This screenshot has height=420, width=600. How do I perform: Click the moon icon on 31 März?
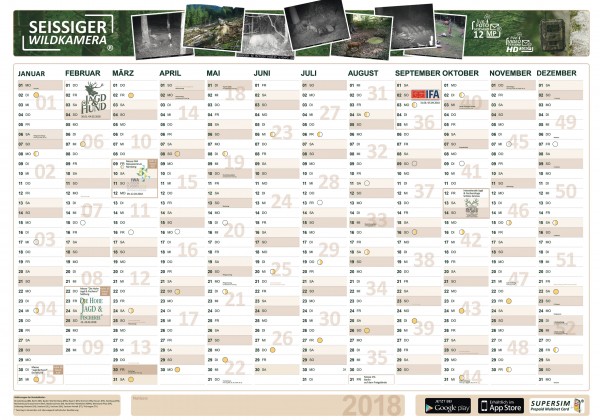coord(131,379)
